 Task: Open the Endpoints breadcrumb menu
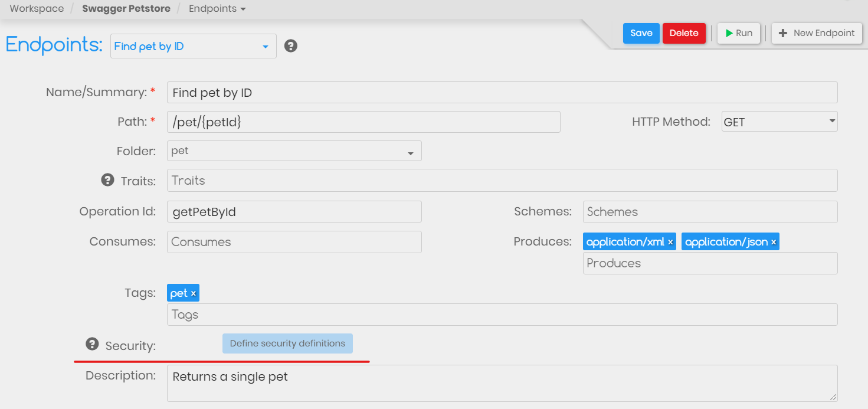(217, 9)
